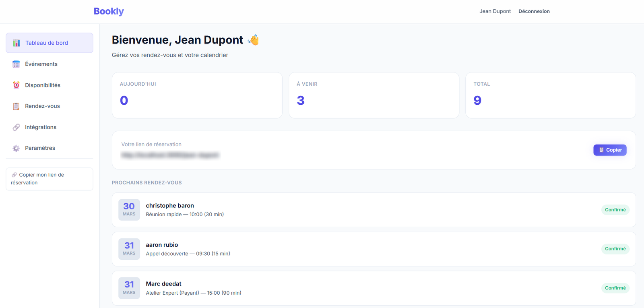Click the waving hand emoji beside the welcome title
The height and width of the screenshot is (308, 644).
(x=254, y=40)
